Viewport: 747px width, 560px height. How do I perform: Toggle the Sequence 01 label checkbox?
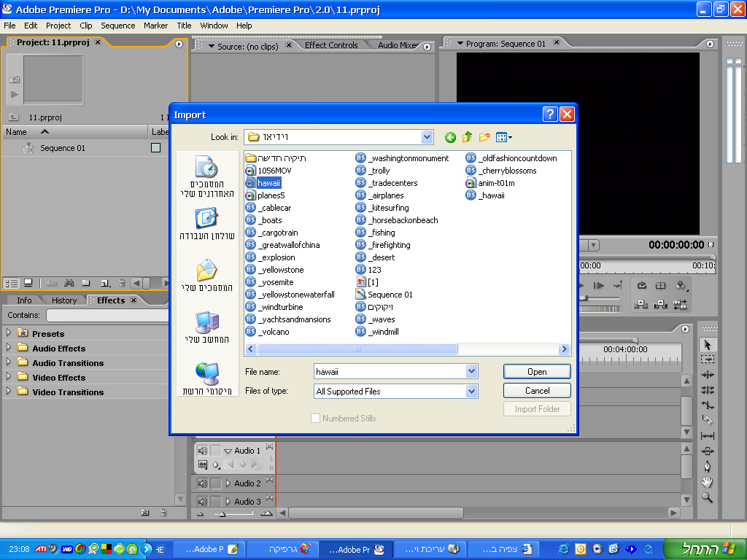[x=155, y=148]
